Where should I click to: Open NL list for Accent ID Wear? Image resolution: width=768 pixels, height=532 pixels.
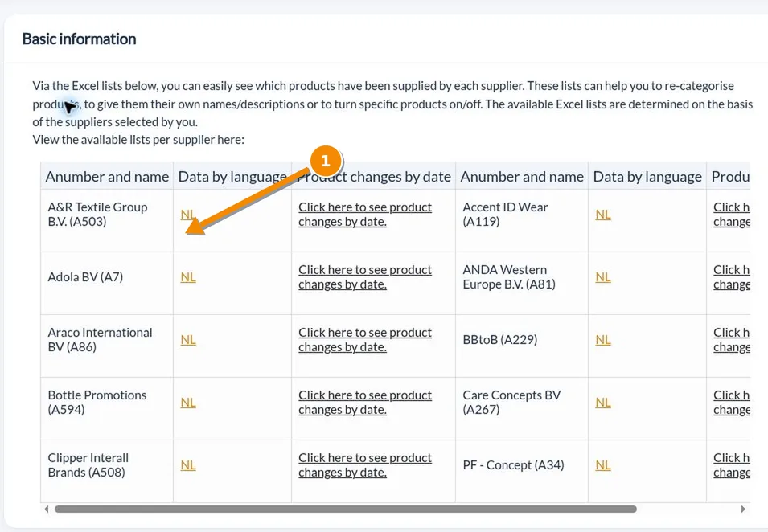(x=603, y=215)
